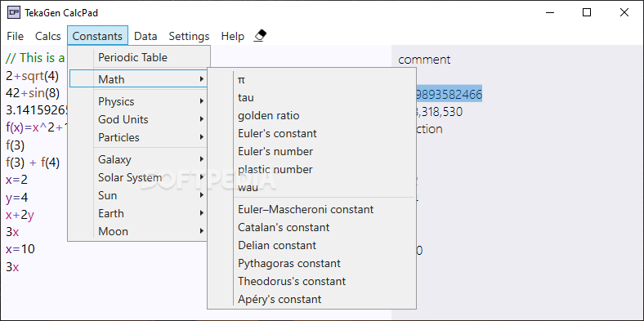
Task: Close the CalcPad window
Action: (624, 13)
